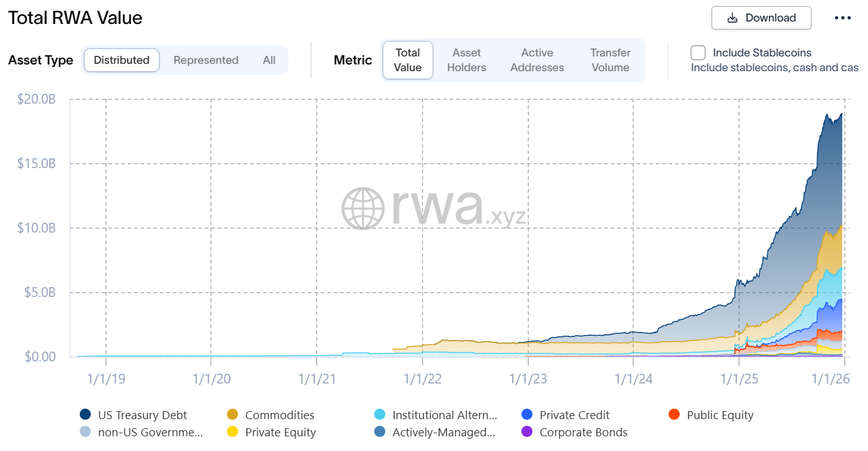Image resolution: width=868 pixels, height=451 pixels.
Task: Click the Download button
Action: coord(761,18)
